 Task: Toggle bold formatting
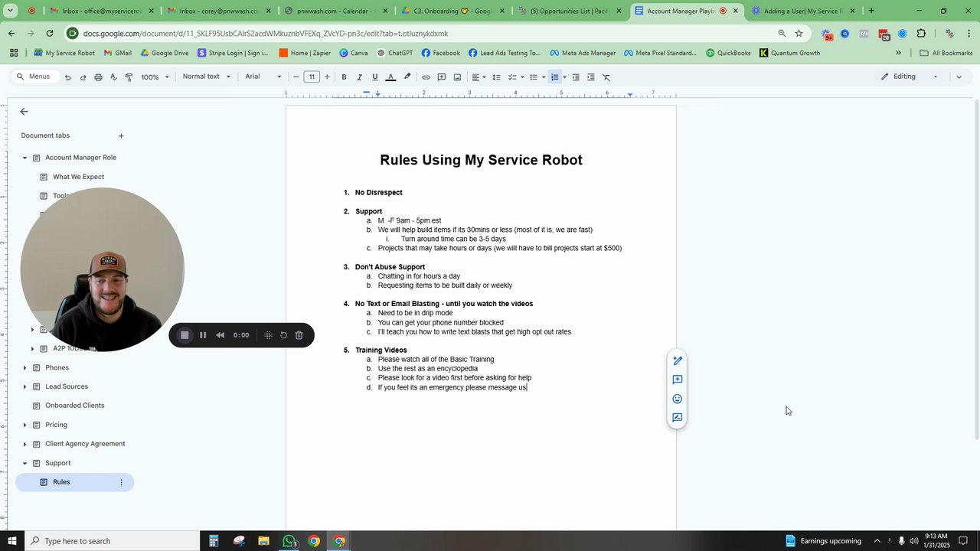coord(344,77)
